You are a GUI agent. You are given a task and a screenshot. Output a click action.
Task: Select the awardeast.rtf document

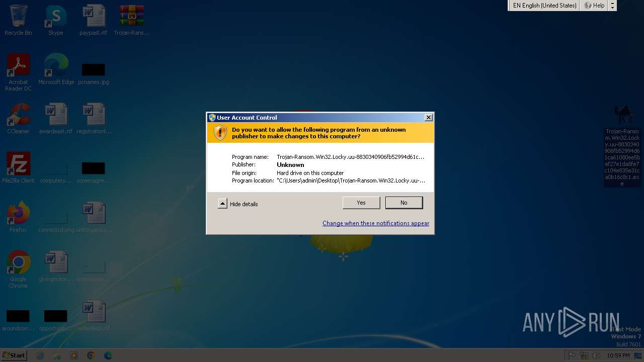(x=56, y=119)
